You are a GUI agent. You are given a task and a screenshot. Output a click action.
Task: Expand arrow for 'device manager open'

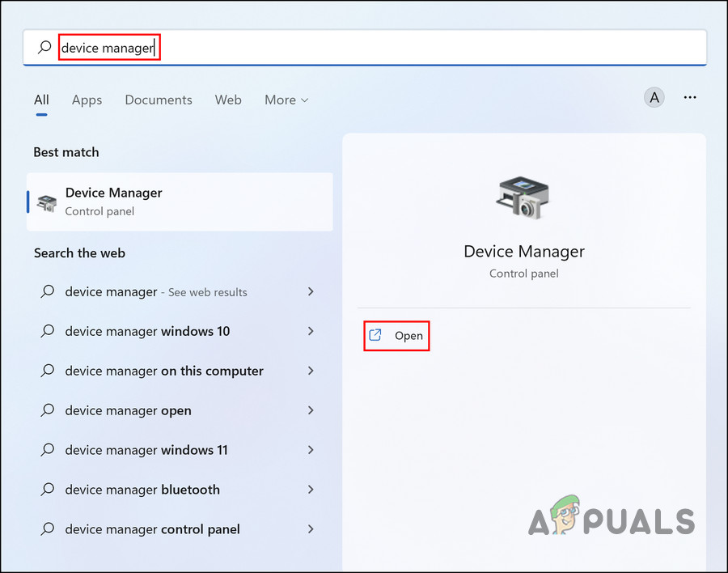point(311,410)
